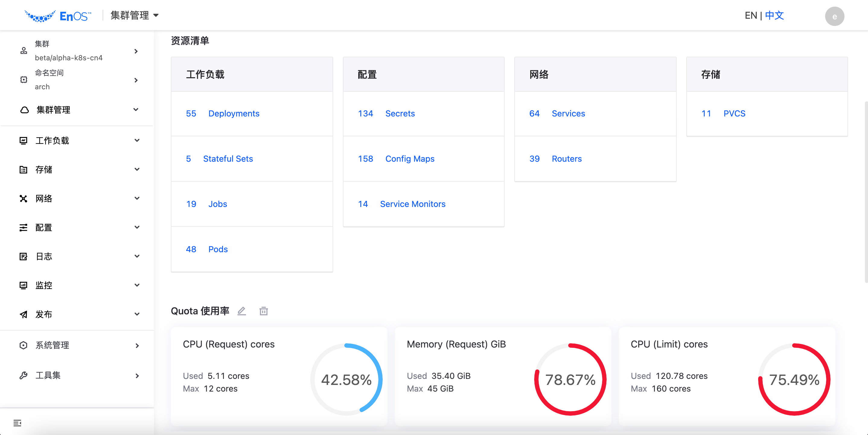868x435 pixels.
Task: Open the 集群管理 dropdown in top header
Action: (x=134, y=15)
